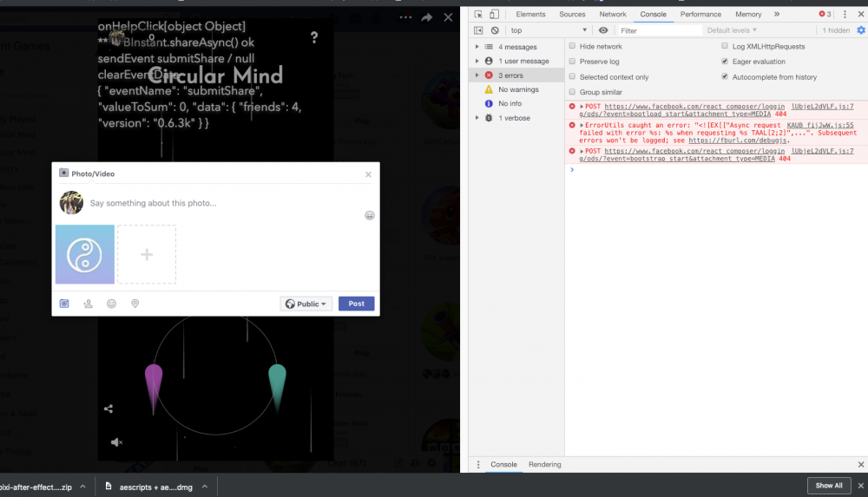868x497 pixels.
Task: Open the emoji picker in the composer
Action: [370, 215]
